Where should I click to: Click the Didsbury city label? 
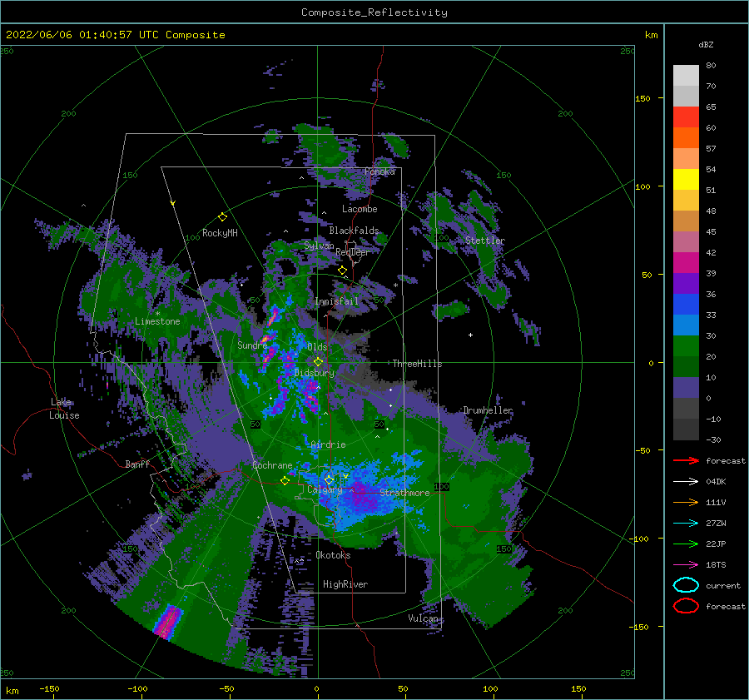pos(315,373)
